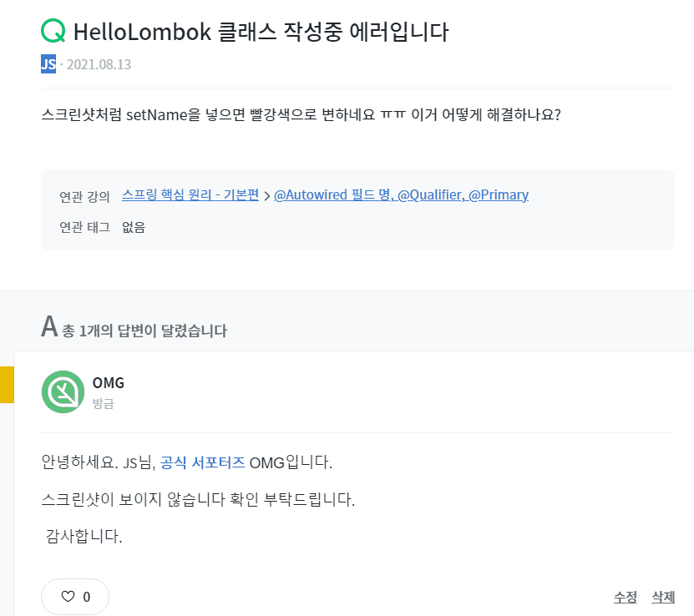
Task: Click the HelloLombok 클래스 작성중 에러입니다 title
Action: (261, 32)
